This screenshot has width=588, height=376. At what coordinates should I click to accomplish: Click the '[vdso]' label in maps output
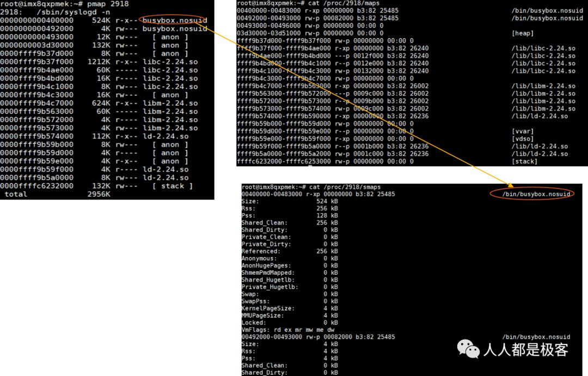[x=522, y=139]
